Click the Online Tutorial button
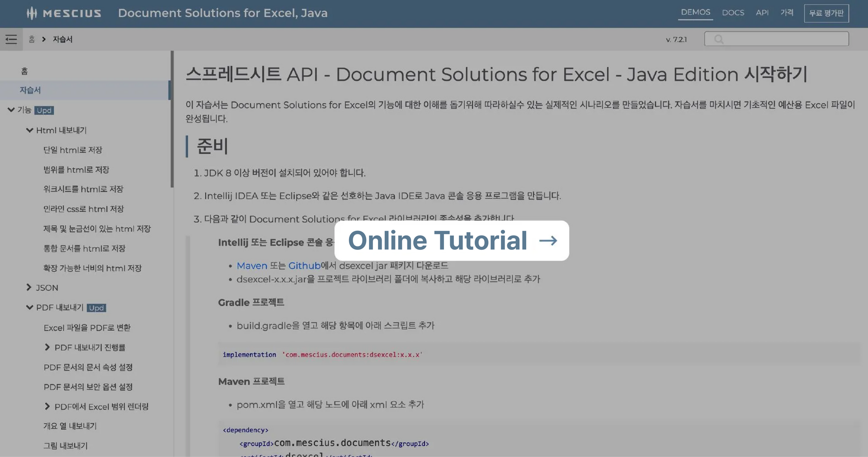The width and height of the screenshot is (868, 457). pos(452,241)
